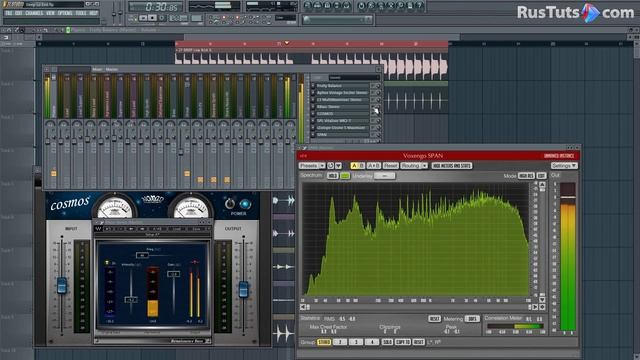Click the A>B copy button in SPAN
This screenshot has height=360, width=640.
(x=373, y=166)
